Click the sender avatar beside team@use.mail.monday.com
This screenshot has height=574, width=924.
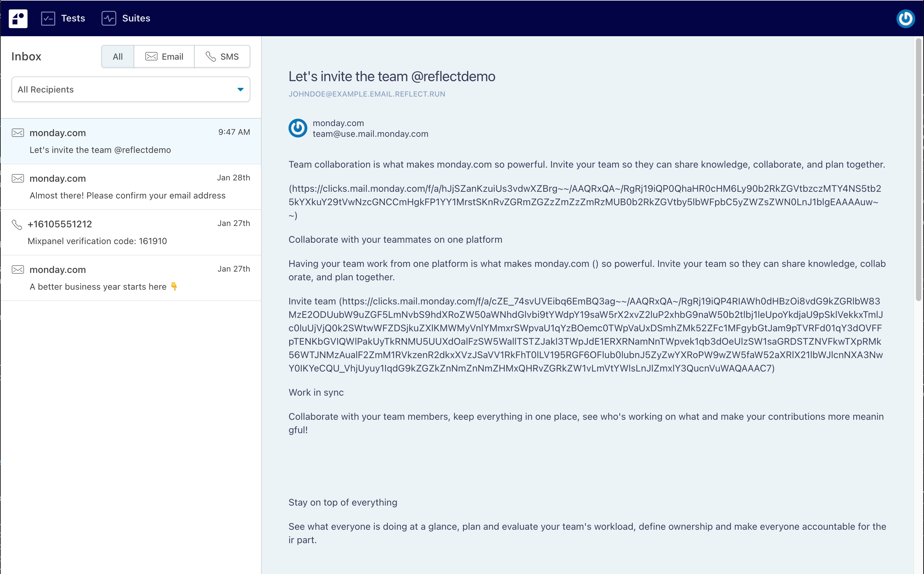tap(298, 128)
